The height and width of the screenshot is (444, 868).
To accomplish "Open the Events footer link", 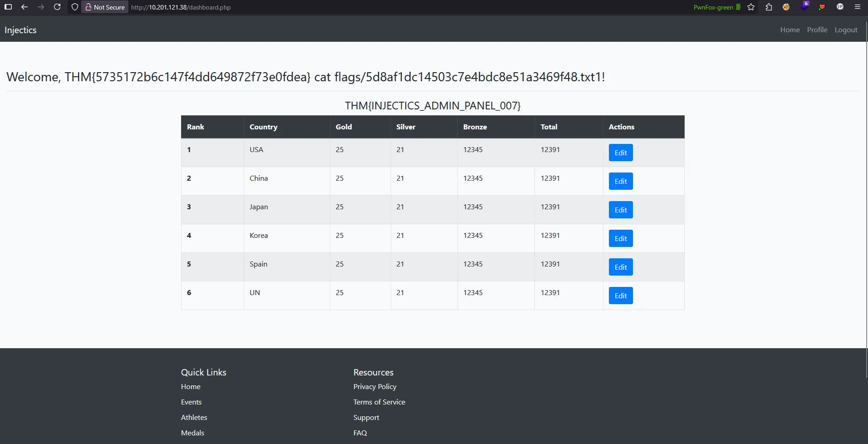I will tap(191, 402).
